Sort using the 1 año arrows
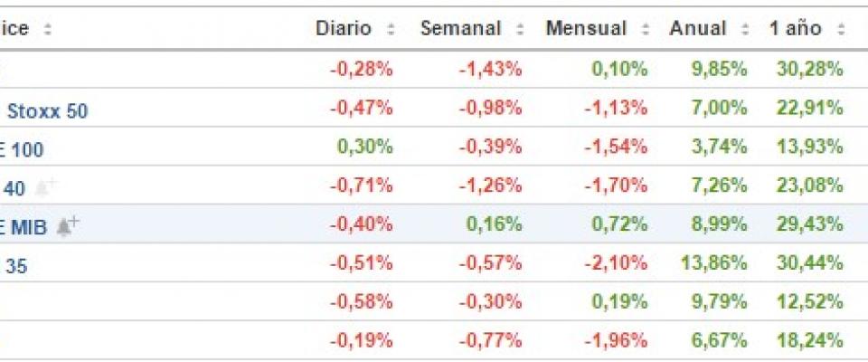Image resolution: width=868 pixels, height=362 pixels. coord(840,29)
